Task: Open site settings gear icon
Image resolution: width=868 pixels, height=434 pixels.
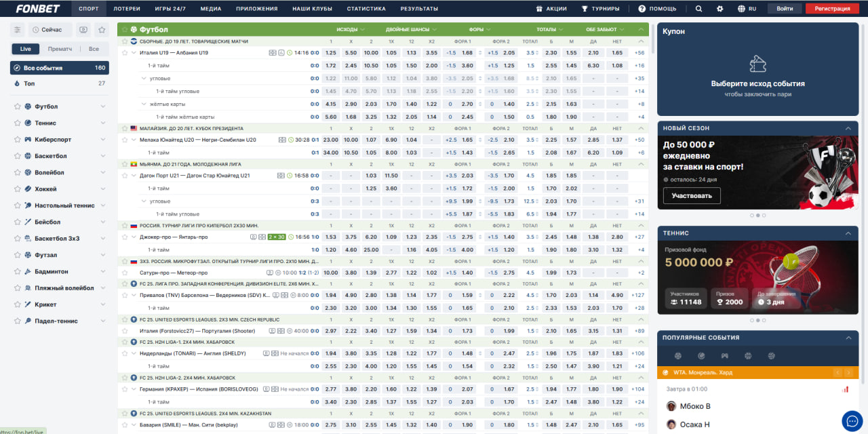Action: 720,9
